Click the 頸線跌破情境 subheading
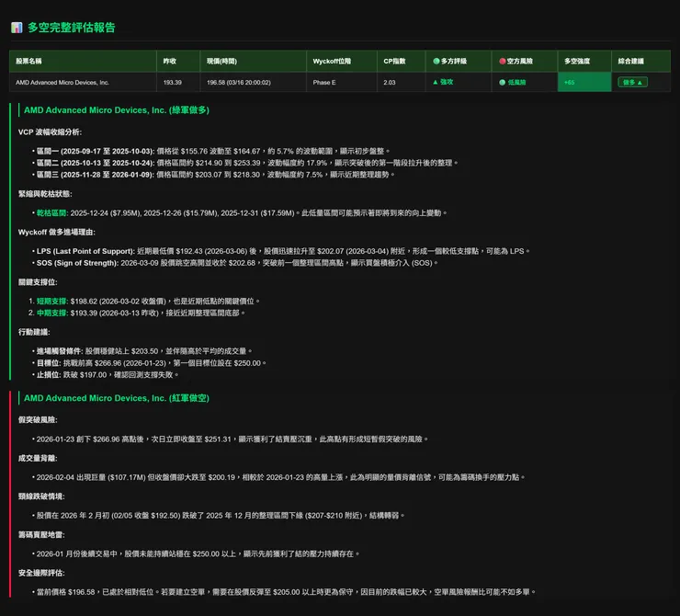The width and height of the screenshot is (680, 616). (41, 496)
